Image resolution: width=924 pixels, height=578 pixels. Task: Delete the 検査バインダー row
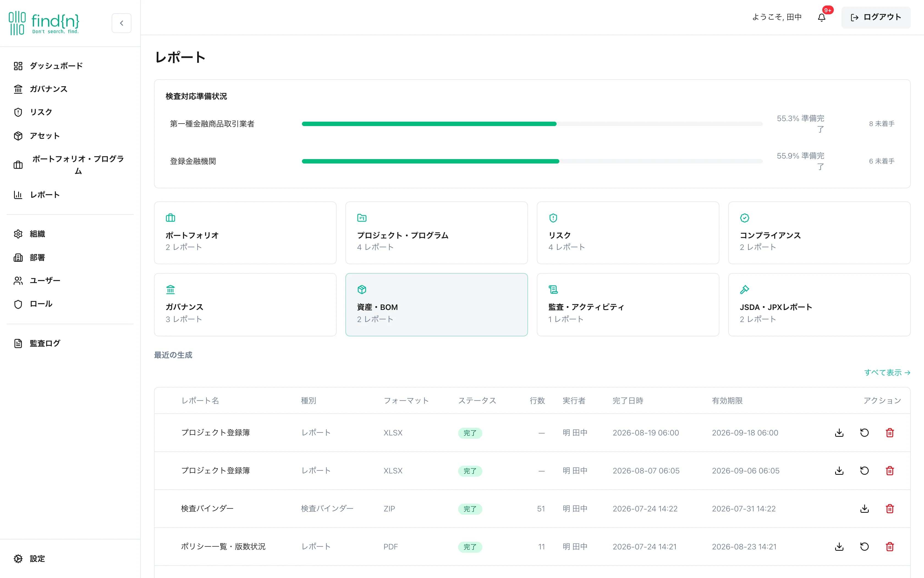click(x=890, y=508)
